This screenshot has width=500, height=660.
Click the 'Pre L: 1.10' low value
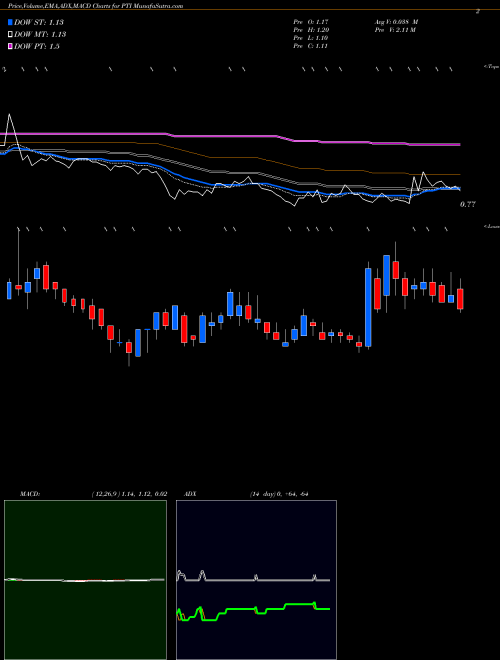[311, 38]
